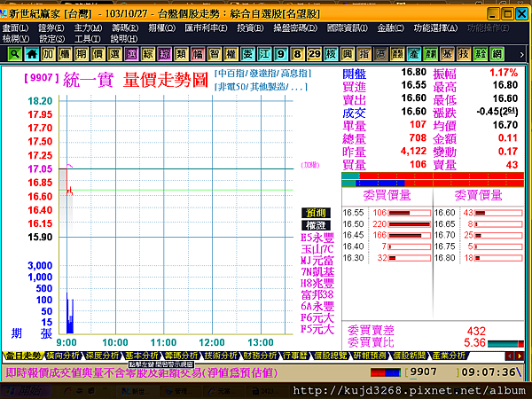Open the 說明(H) menu

(124, 39)
